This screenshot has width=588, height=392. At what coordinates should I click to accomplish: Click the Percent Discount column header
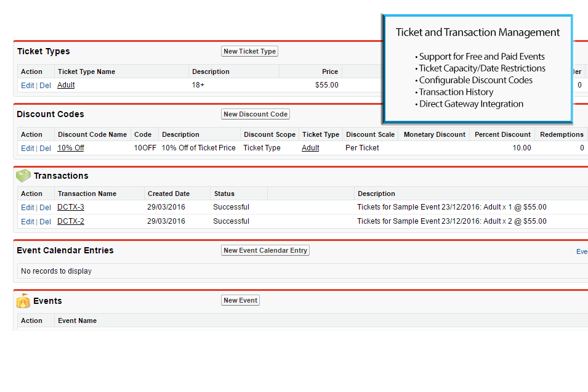coord(502,134)
